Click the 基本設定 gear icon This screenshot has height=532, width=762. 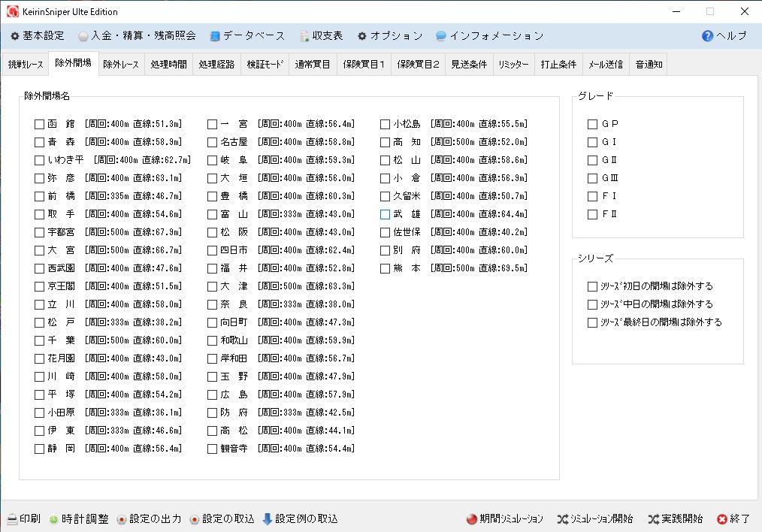pyautogui.click(x=14, y=36)
